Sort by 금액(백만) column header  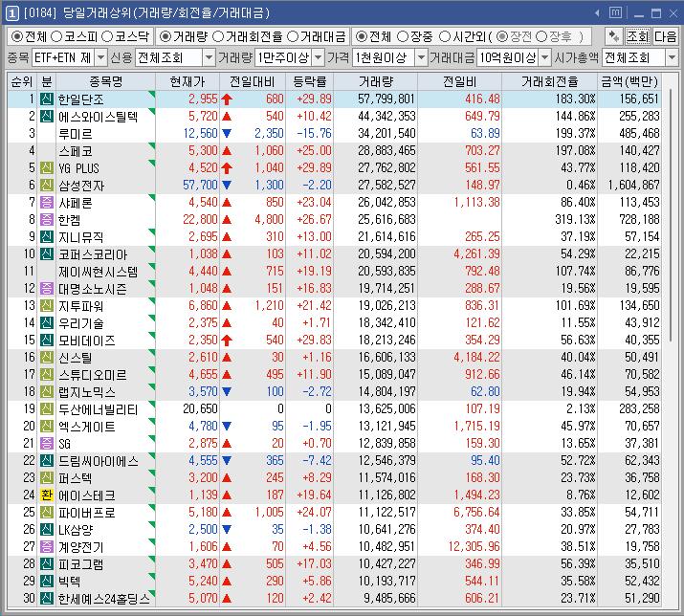coord(629,81)
